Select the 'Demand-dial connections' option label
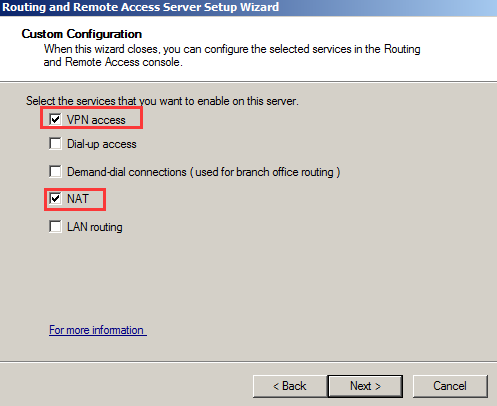Image resolution: width=497 pixels, height=406 pixels. tap(204, 172)
